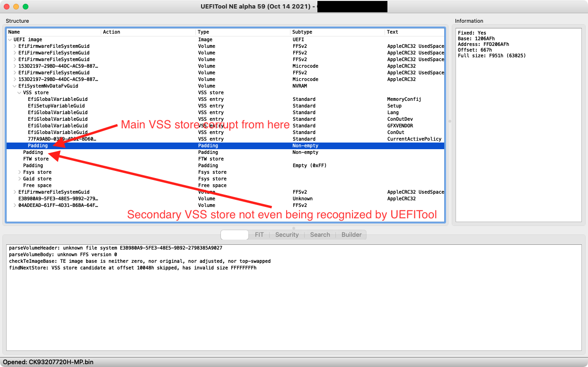Click the findNextStore VSS store candidate message

[x=133, y=268]
